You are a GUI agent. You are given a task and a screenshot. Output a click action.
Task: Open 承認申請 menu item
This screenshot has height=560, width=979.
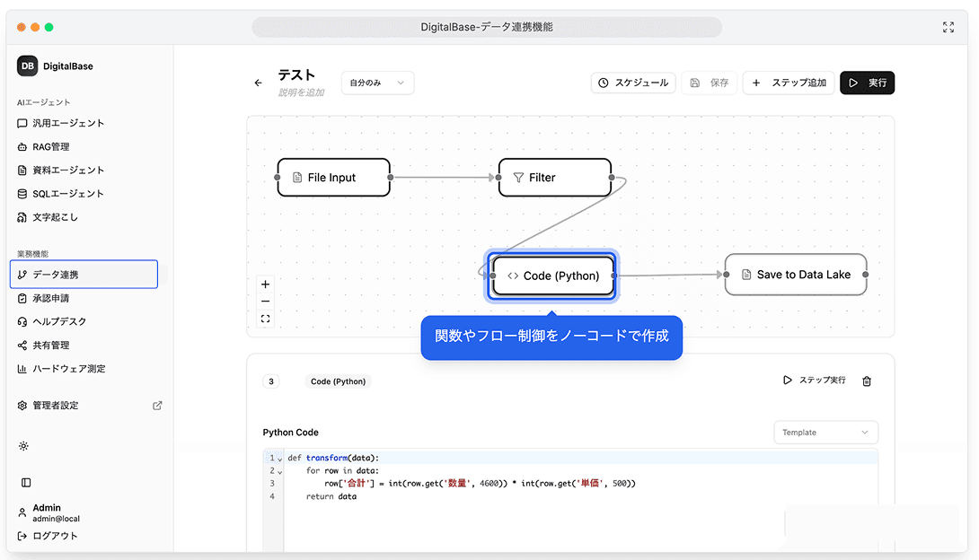tap(43, 298)
